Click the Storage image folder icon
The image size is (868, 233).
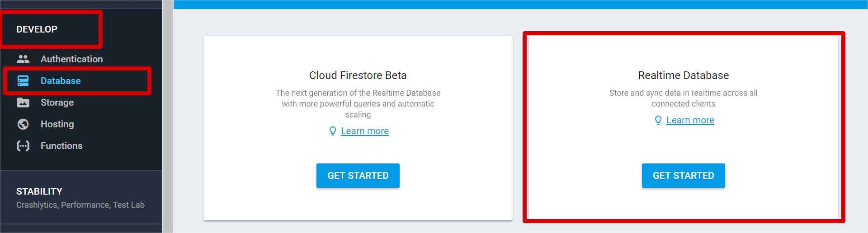(x=23, y=103)
